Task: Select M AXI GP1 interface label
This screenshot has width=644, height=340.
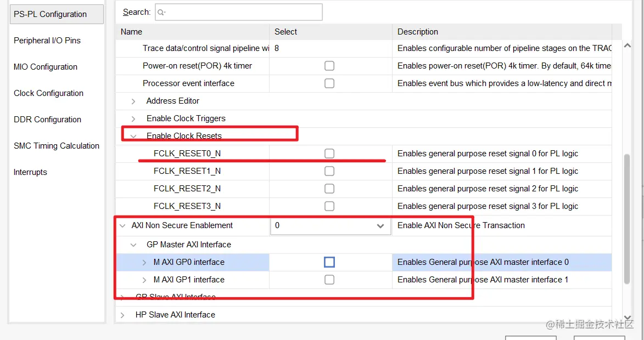Action: click(189, 280)
